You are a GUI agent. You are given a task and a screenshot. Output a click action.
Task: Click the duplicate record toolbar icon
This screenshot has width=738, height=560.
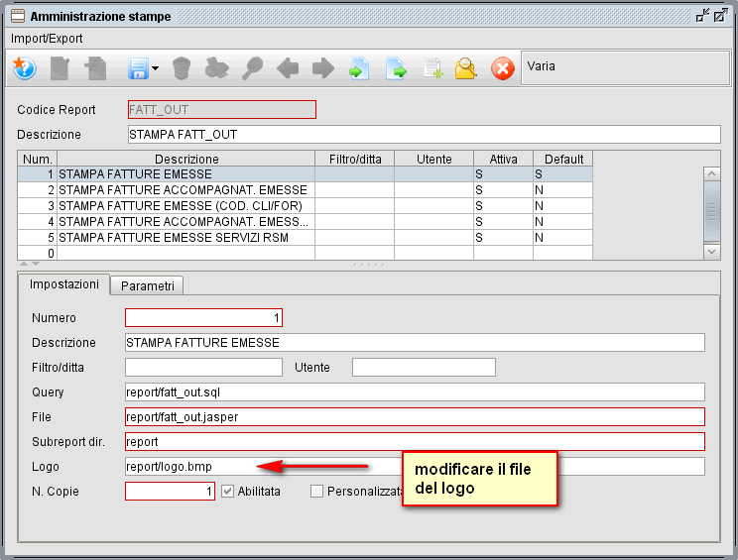tap(96, 68)
